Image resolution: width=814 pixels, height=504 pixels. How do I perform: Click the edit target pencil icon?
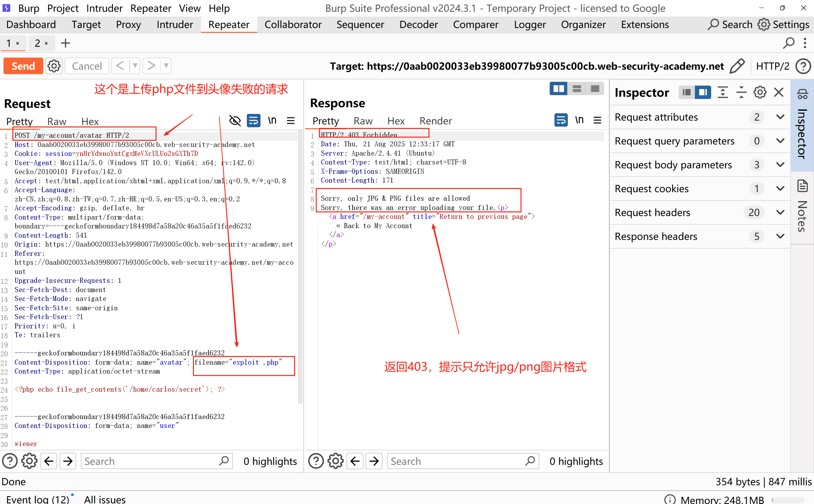(737, 66)
